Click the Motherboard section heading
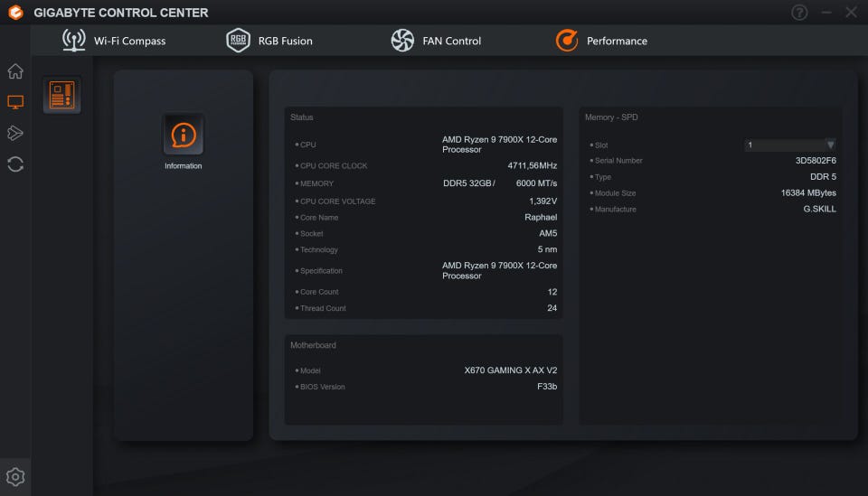This screenshot has width=868, height=496. click(x=313, y=345)
